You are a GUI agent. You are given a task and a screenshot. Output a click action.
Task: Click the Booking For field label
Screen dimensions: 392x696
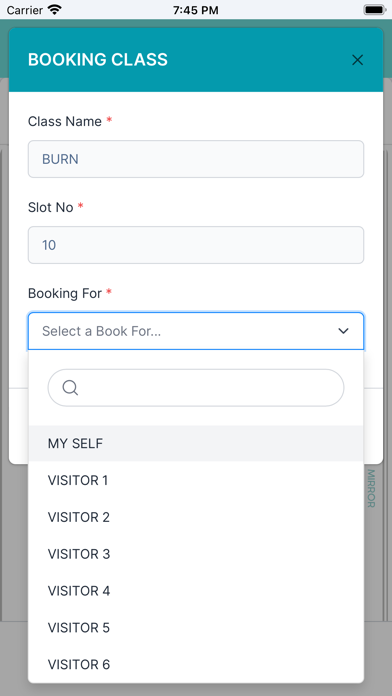click(x=65, y=293)
